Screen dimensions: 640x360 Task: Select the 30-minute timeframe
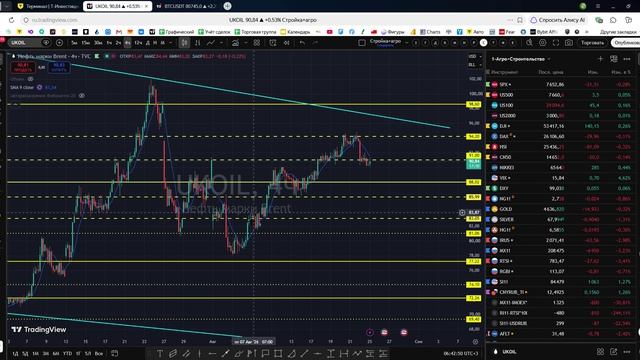tap(98, 42)
